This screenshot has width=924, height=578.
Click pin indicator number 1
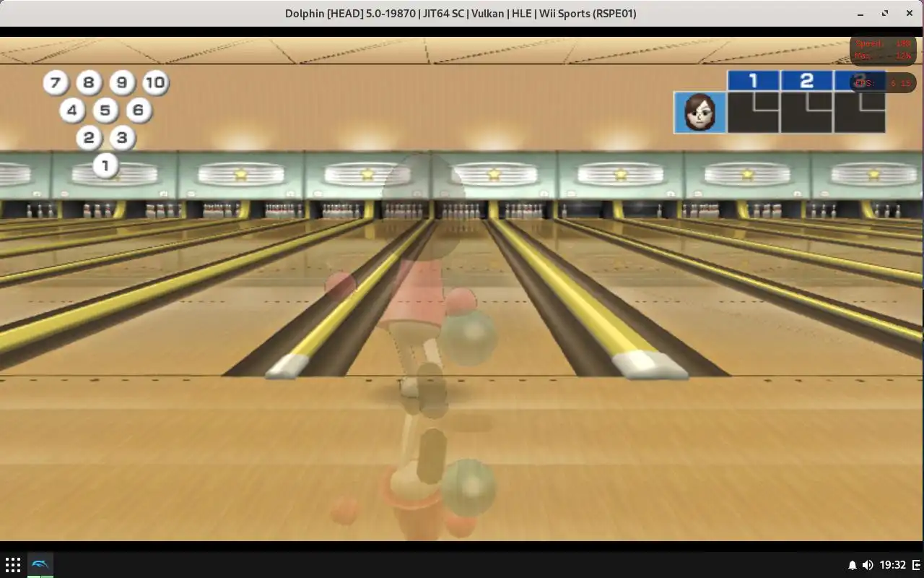click(105, 166)
